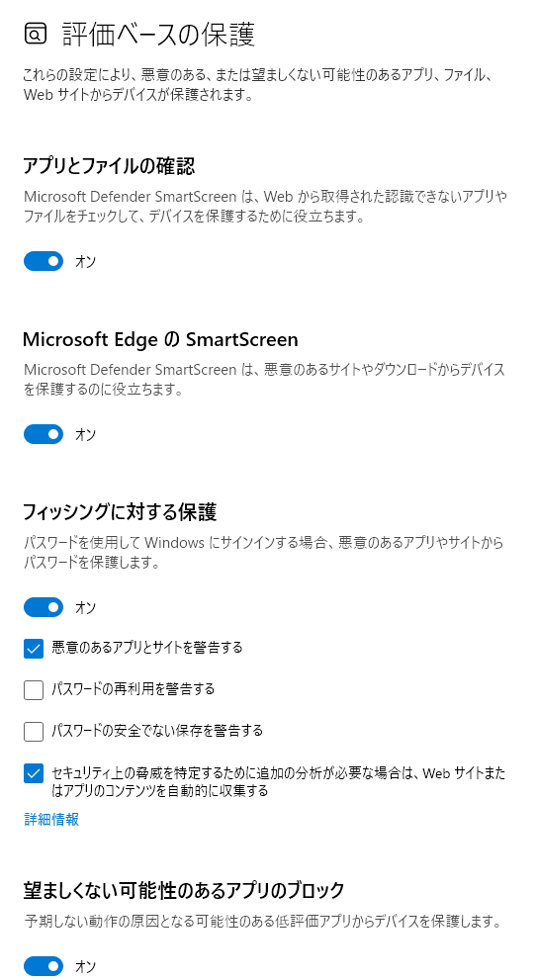Screen dimensions: 537x980
Task: Turn off the アプリとファイルの確認 toggle switch
Action: click(x=44, y=261)
